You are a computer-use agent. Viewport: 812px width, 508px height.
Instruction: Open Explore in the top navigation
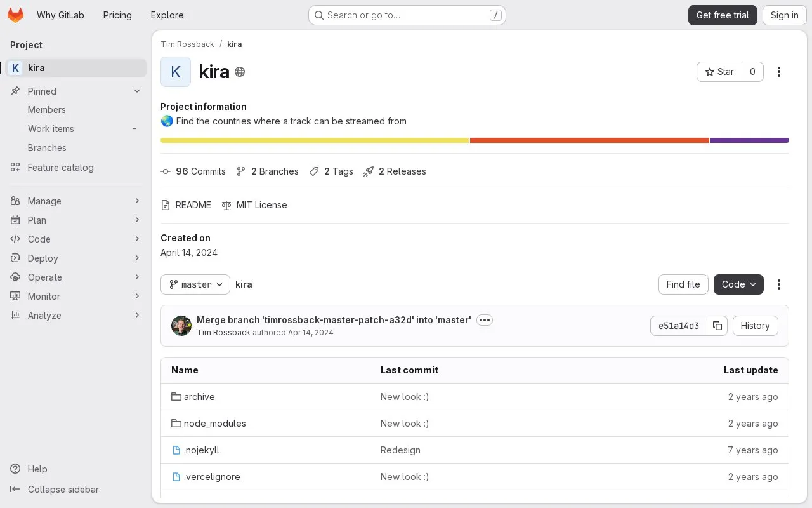(x=167, y=15)
